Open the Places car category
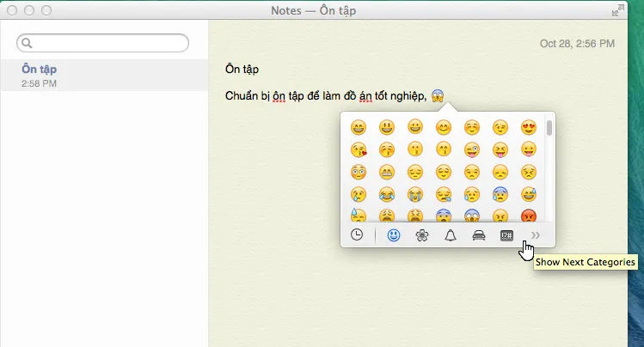 click(479, 235)
